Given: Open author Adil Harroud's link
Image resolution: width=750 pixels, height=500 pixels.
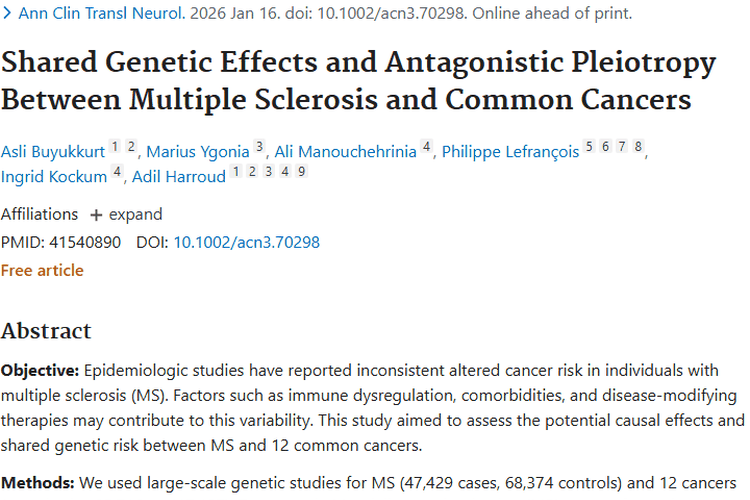Looking at the screenshot, I should pyautogui.click(x=180, y=177).
